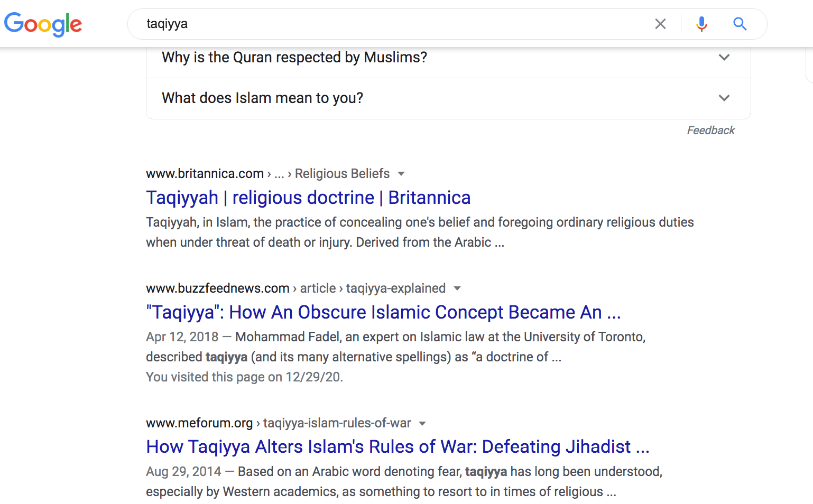Open the Taqiyyah Britannica result link
The height and width of the screenshot is (504, 813).
pos(308,198)
